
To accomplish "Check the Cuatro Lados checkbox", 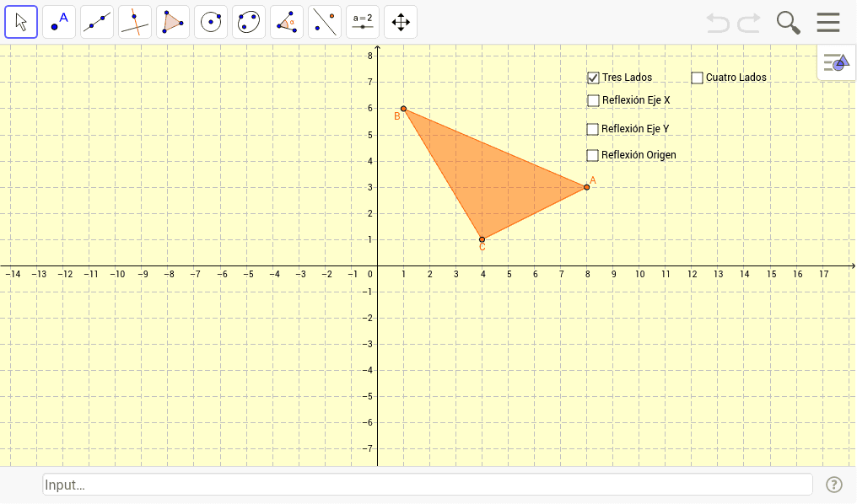I will [697, 78].
